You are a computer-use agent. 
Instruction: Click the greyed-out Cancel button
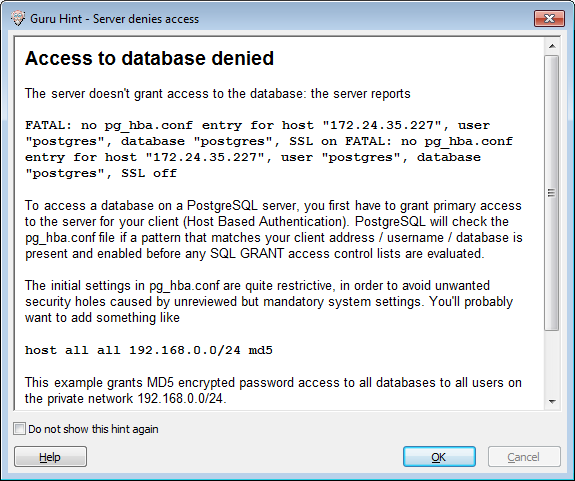pos(524,457)
